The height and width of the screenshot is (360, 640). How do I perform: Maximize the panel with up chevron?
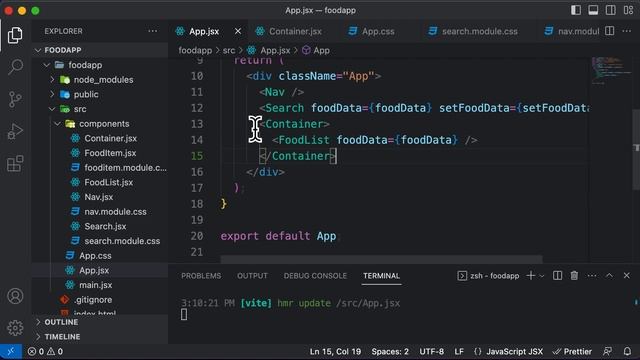pos(609,276)
